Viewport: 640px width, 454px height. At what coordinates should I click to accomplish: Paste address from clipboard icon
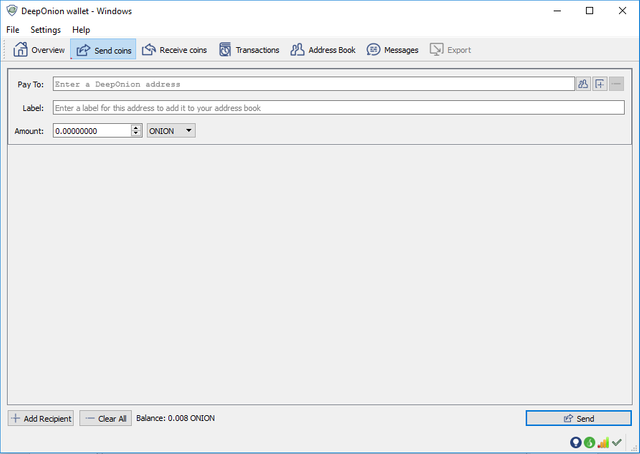point(600,84)
